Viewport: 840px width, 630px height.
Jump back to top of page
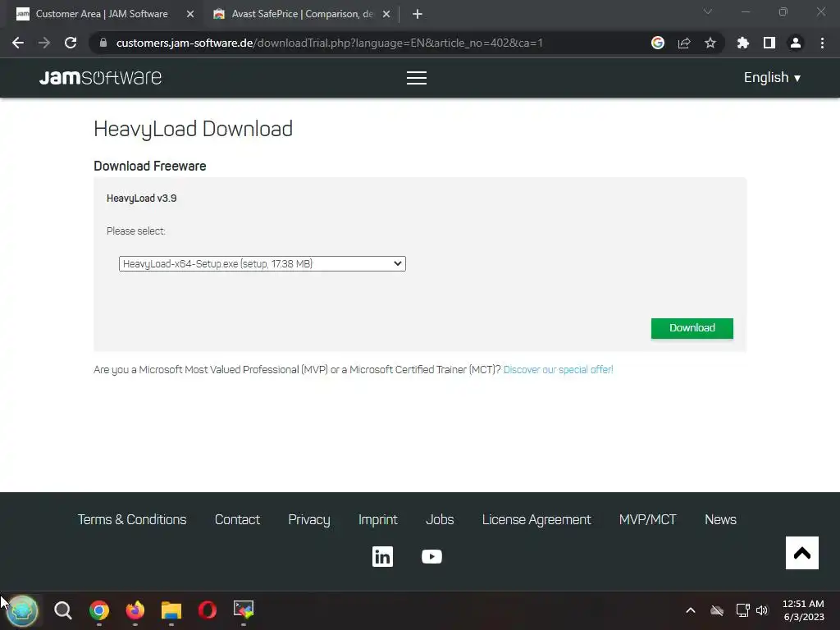802,553
